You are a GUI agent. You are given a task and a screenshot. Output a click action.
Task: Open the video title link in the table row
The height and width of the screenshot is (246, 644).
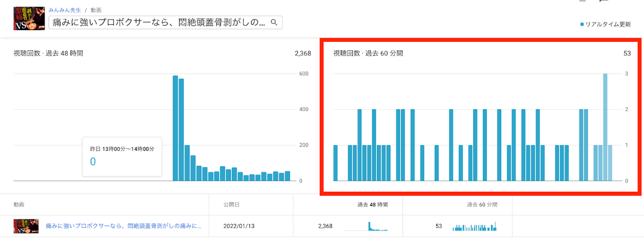pyautogui.click(x=123, y=226)
